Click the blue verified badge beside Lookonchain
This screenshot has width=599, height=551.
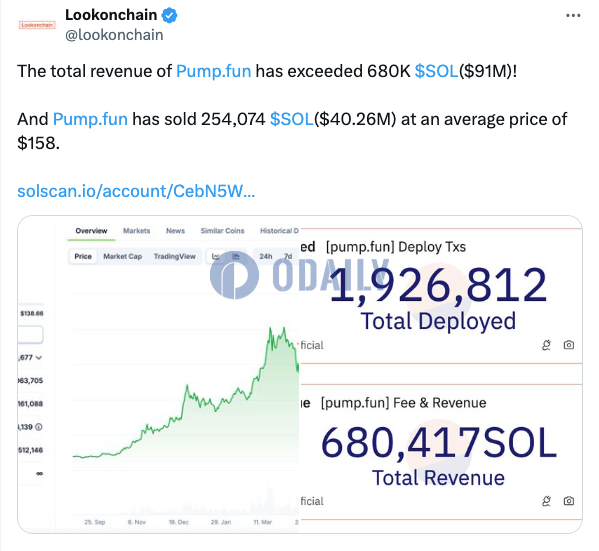(170, 16)
